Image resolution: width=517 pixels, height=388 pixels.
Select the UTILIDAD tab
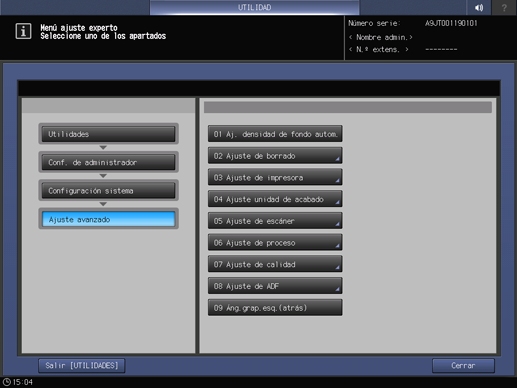click(x=255, y=7)
